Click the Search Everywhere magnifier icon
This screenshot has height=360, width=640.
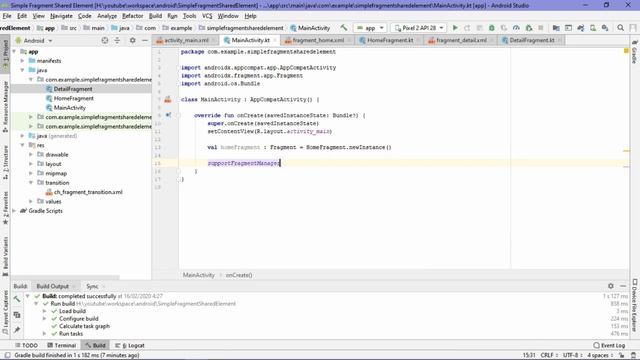click(620, 28)
